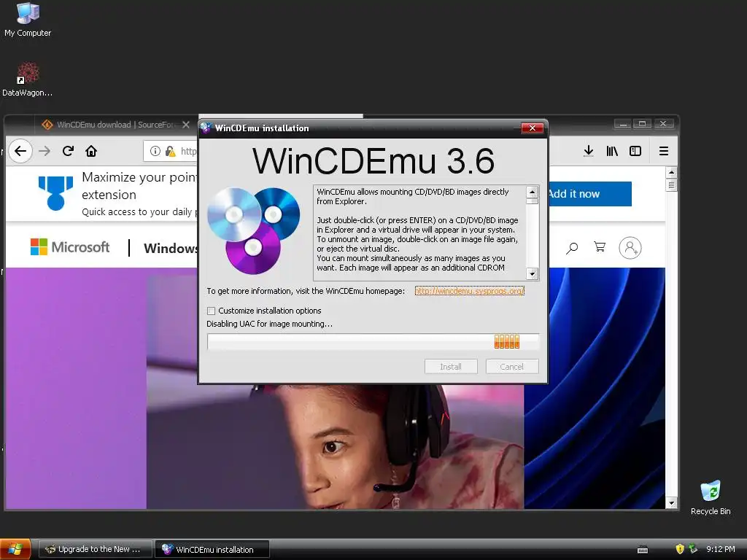Toggle the browser sidebar icon
This screenshot has height=560, width=747.
(635, 151)
